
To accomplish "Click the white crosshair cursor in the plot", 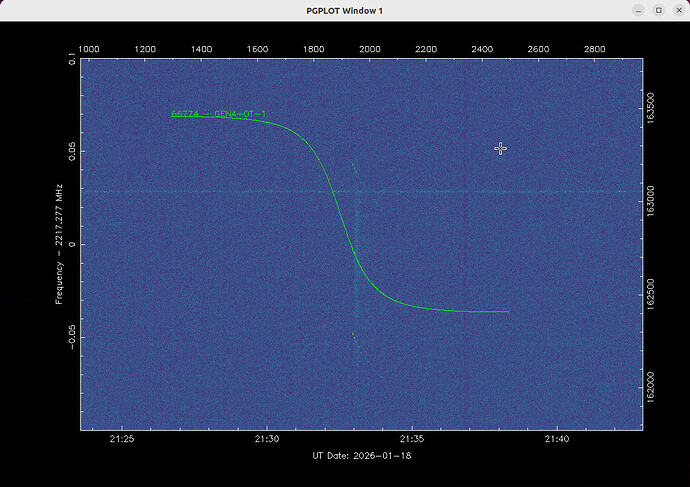I will point(501,149).
